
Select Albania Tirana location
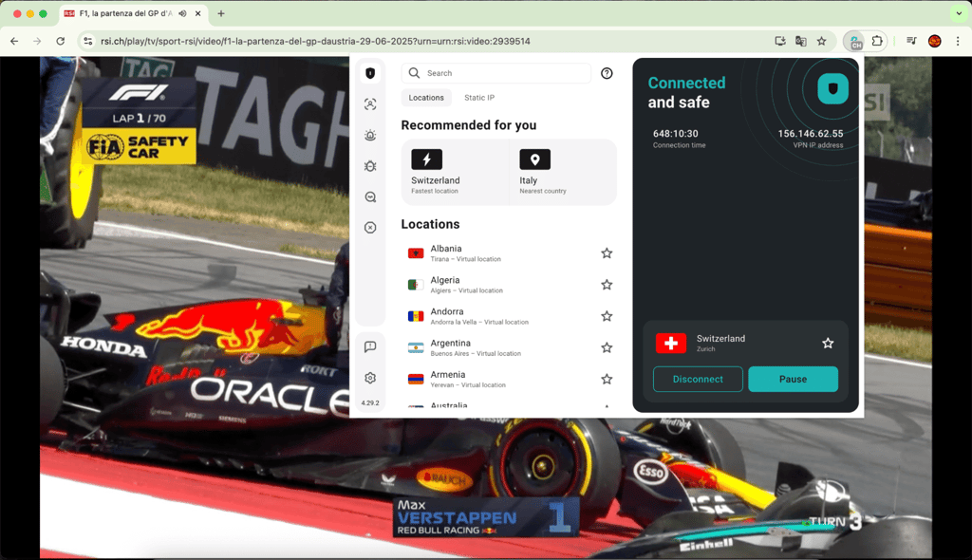(x=509, y=253)
